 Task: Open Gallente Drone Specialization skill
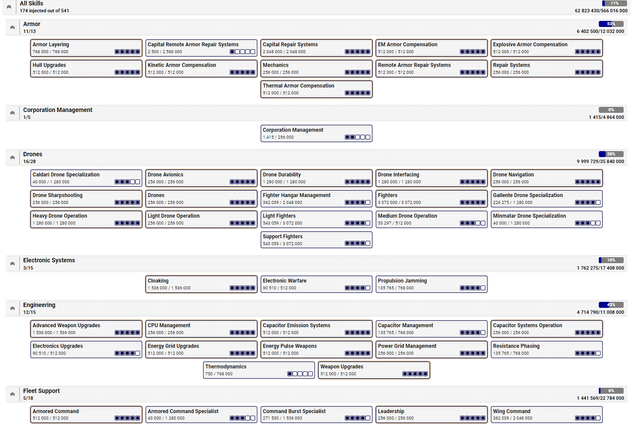547,199
